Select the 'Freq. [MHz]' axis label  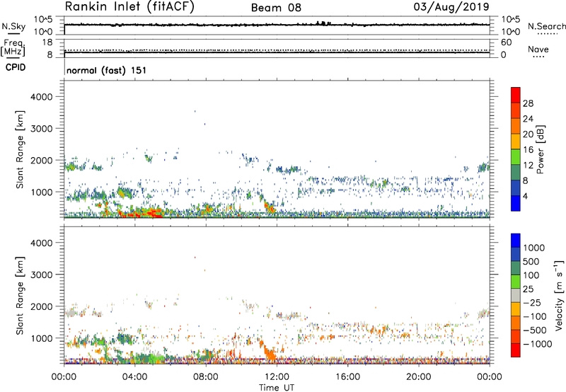(x=13, y=48)
